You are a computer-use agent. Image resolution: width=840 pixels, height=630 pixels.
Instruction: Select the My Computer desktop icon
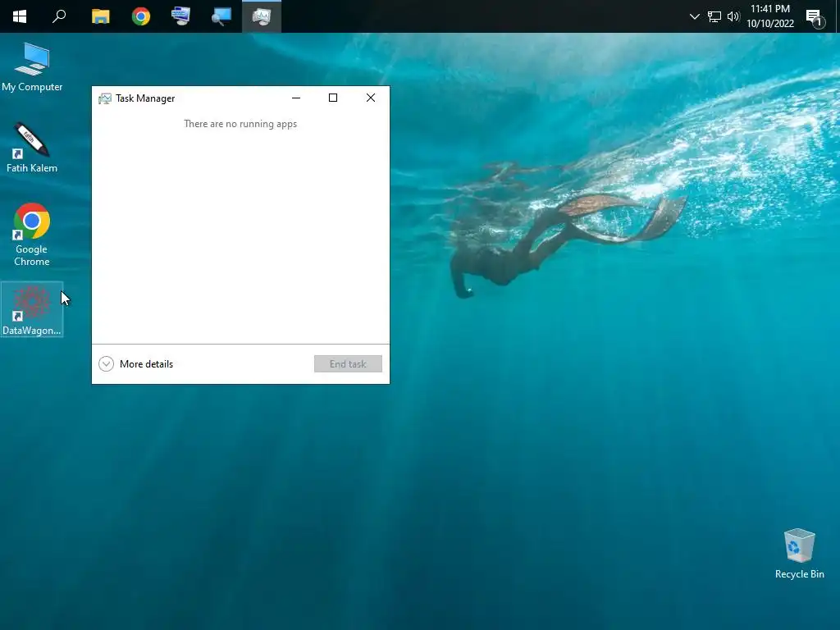tap(32, 67)
